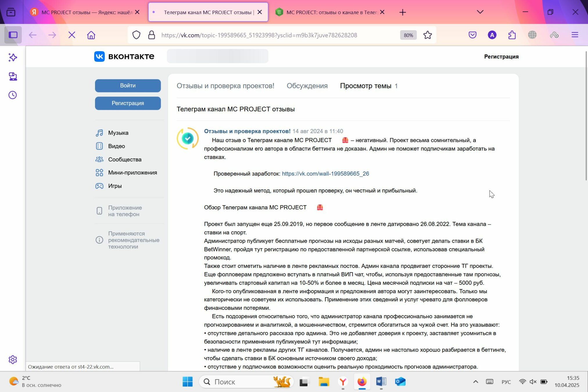Open the AI chatbot sparkle sidebar icon
Screen dimensions: 588x392
[13, 58]
